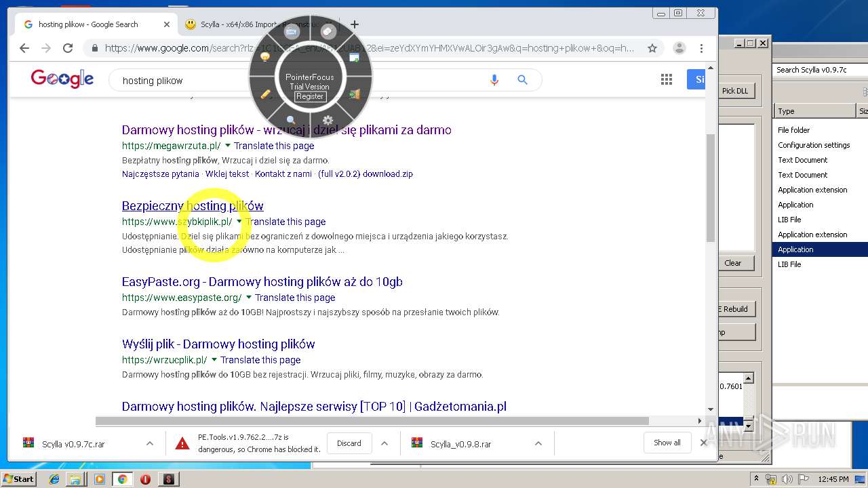The height and width of the screenshot is (488, 868).
Task: Click the exit door icon in PointerFocus
Action: pos(354,94)
